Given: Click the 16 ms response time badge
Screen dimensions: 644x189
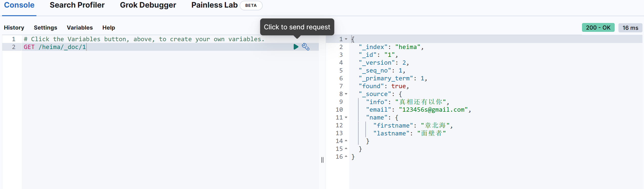Looking at the screenshot, I should pos(630,28).
